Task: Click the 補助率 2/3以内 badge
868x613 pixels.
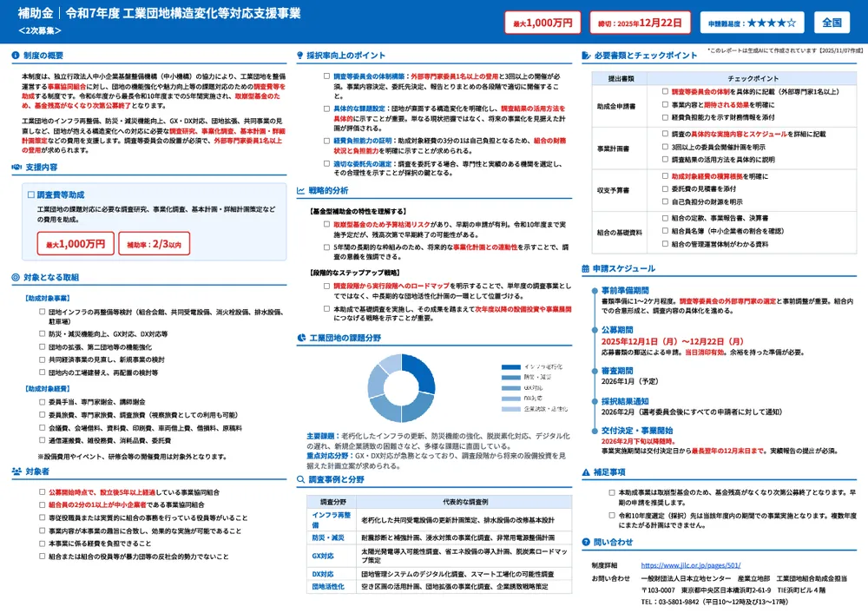Action: coord(153,244)
